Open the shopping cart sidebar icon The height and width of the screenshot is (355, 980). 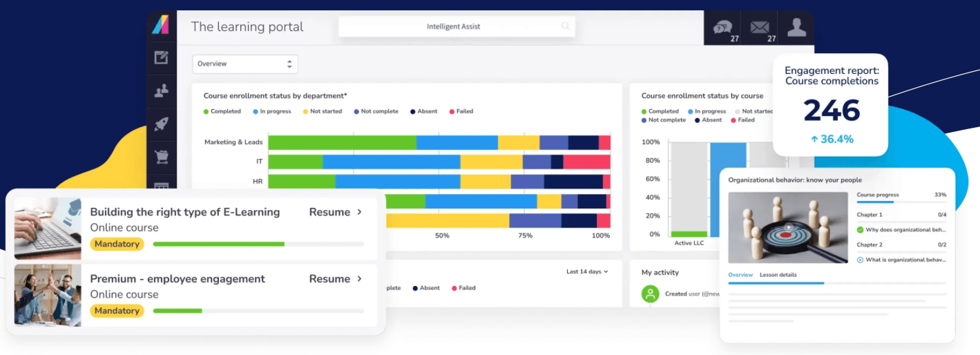pos(161,157)
